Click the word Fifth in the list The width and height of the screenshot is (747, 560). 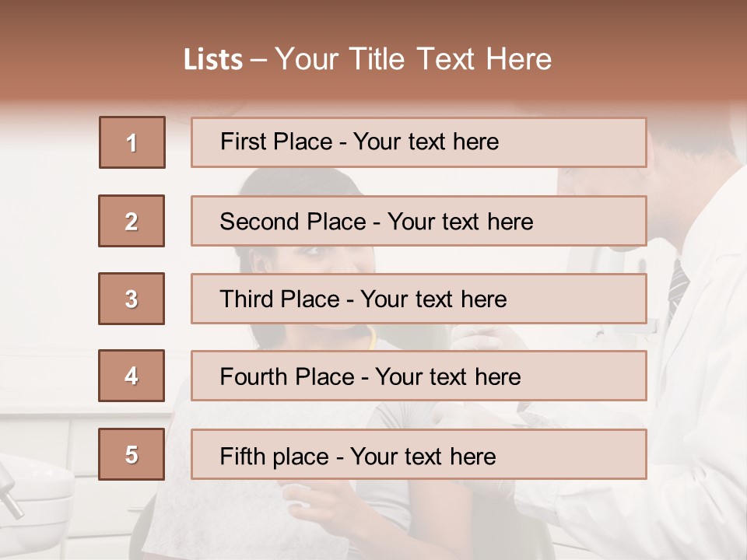pyautogui.click(x=242, y=456)
